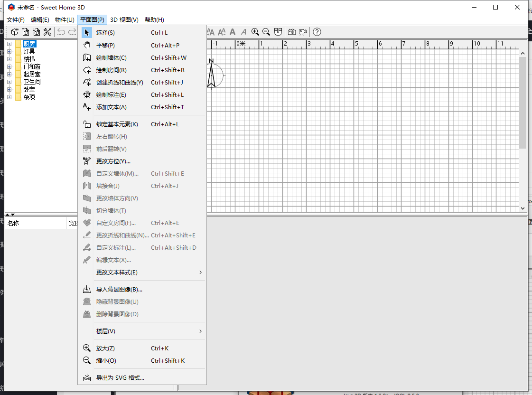Image resolution: width=532 pixels, height=395 pixels.
Task: Click the create photo camera icon
Action: point(291,32)
